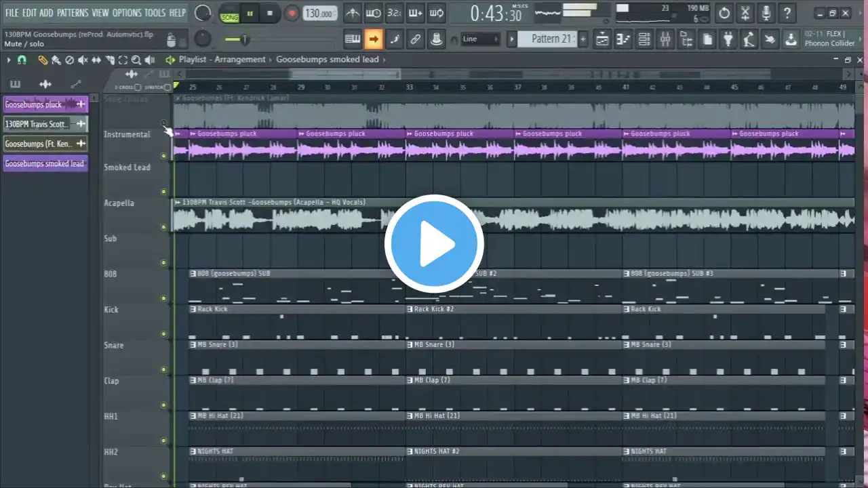Image resolution: width=868 pixels, height=488 pixels.
Task: Toggle mute on the Kick track
Action: [x=163, y=333]
